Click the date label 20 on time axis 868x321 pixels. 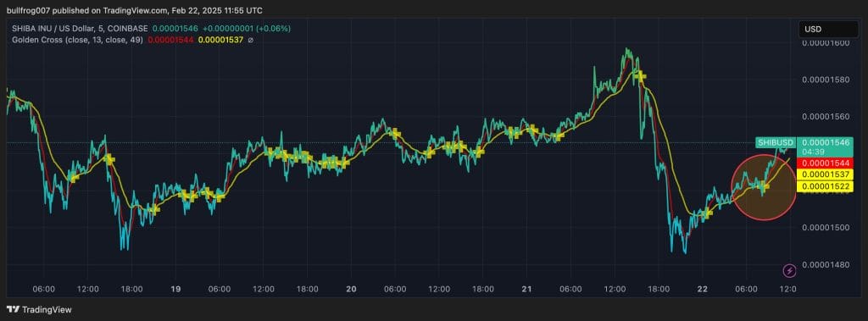click(351, 289)
